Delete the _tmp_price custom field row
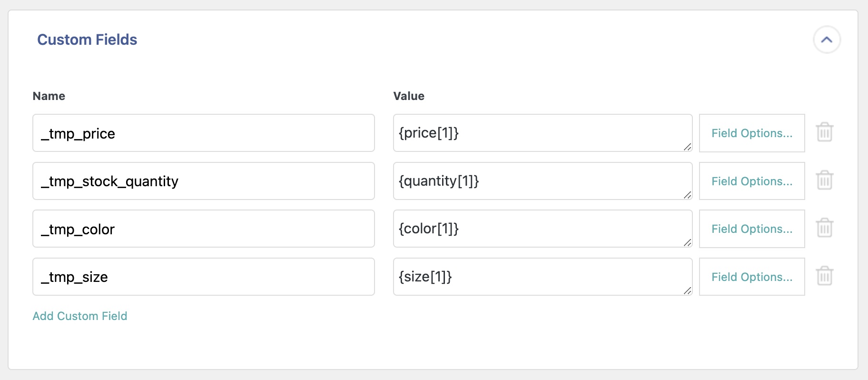 tap(824, 132)
